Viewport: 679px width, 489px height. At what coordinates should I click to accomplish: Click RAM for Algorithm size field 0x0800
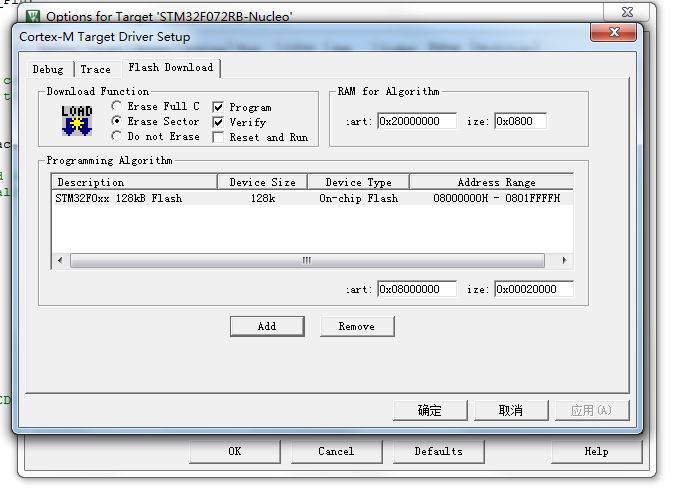[x=520, y=121]
